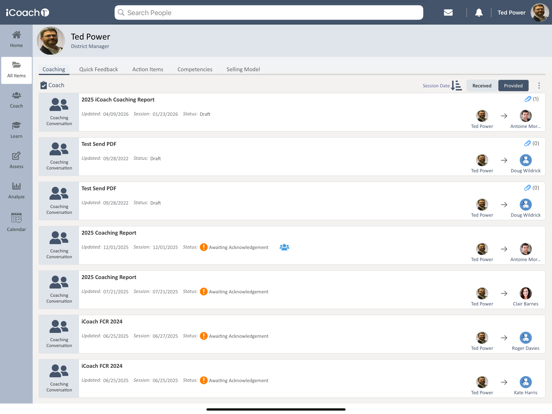Click Ted Power username in top bar
Image resolution: width=552 pixels, height=414 pixels.
[x=511, y=13]
